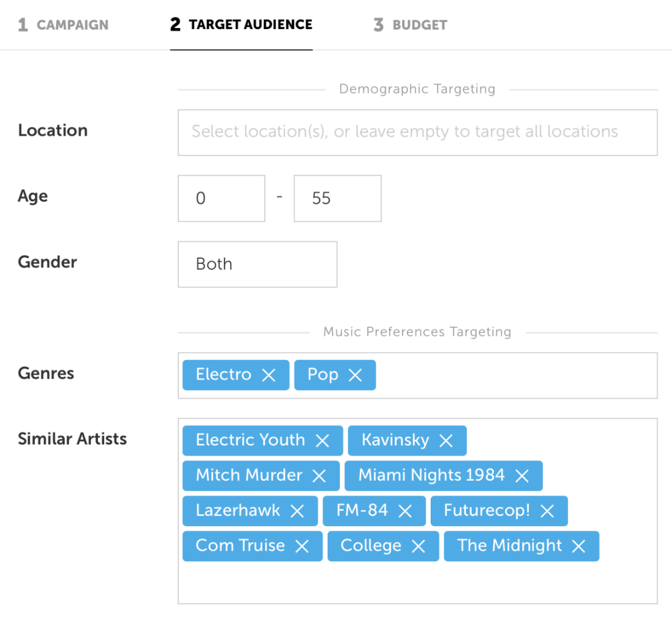Switch to the Budget step tab

click(410, 25)
